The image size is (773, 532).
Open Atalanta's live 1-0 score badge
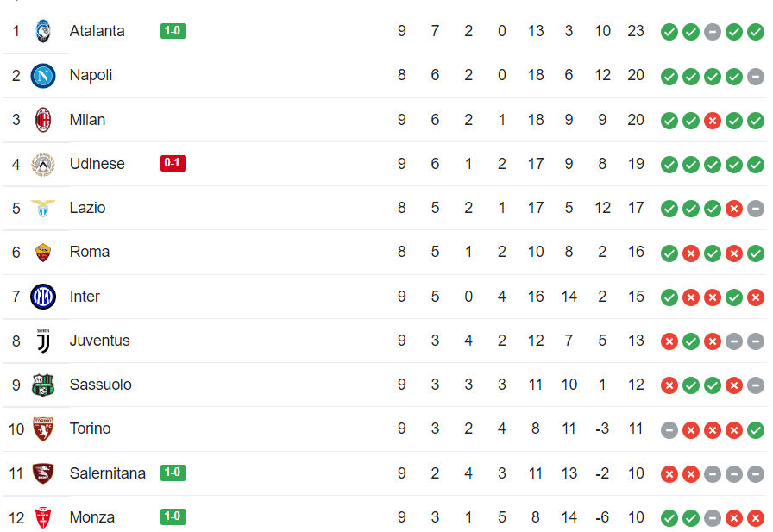(173, 31)
